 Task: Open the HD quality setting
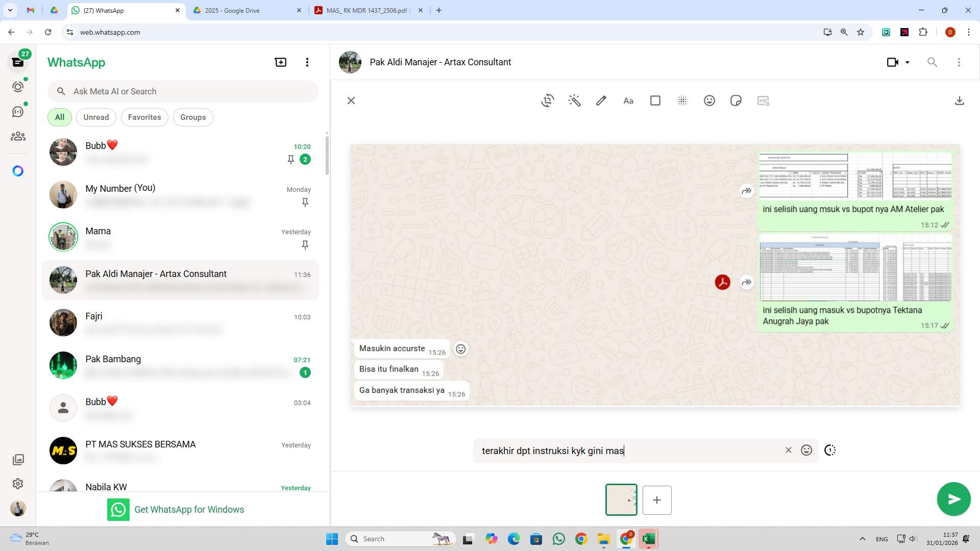(x=763, y=101)
